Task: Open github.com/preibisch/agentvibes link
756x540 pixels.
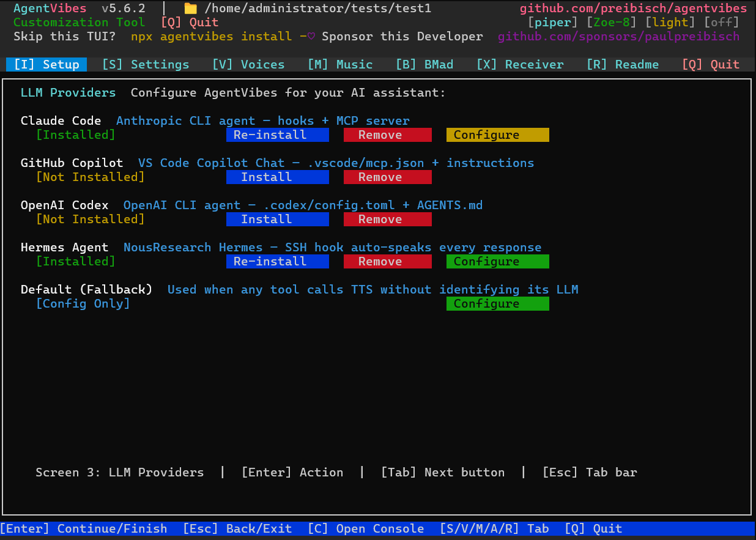Action: (x=634, y=9)
